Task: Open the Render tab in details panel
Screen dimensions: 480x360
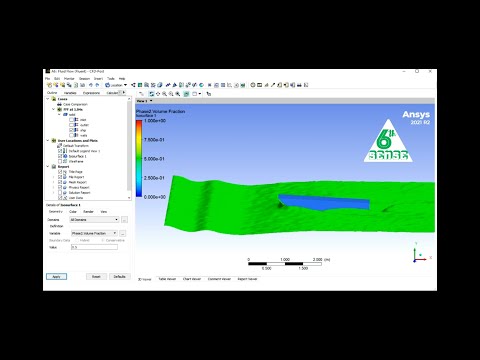Action: [x=88, y=212]
